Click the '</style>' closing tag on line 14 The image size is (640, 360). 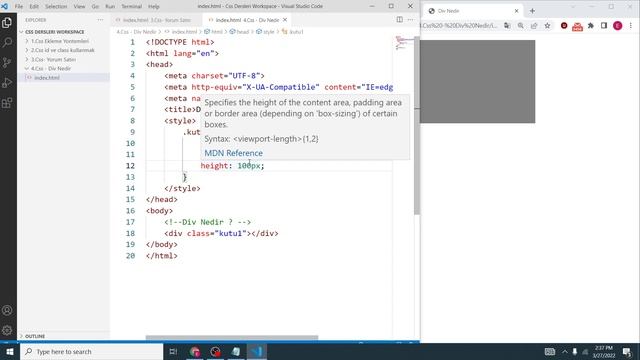click(x=182, y=188)
